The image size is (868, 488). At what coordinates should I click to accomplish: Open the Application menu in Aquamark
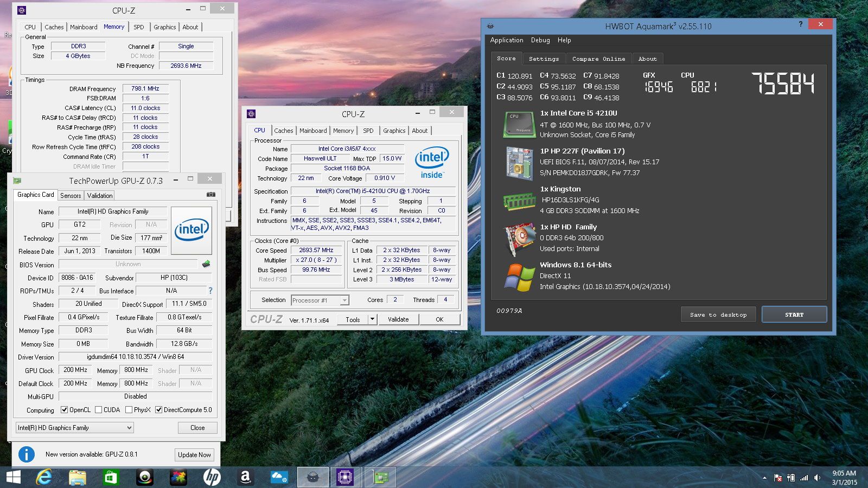point(507,40)
